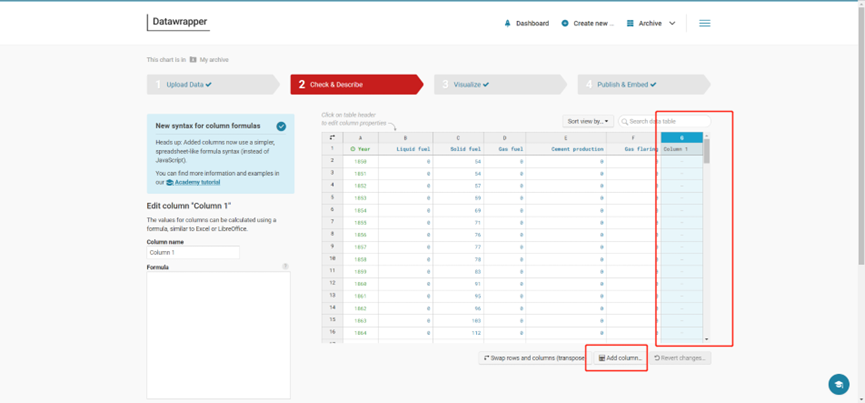Click Swap rows and columns (transpose) button
This screenshot has width=865, height=403.
535,358
